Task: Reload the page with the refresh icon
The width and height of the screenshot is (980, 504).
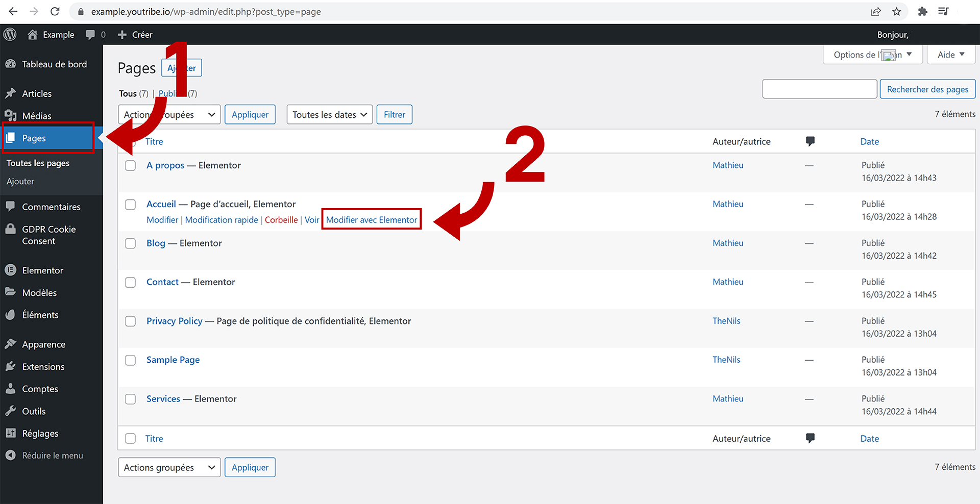Action: click(55, 12)
